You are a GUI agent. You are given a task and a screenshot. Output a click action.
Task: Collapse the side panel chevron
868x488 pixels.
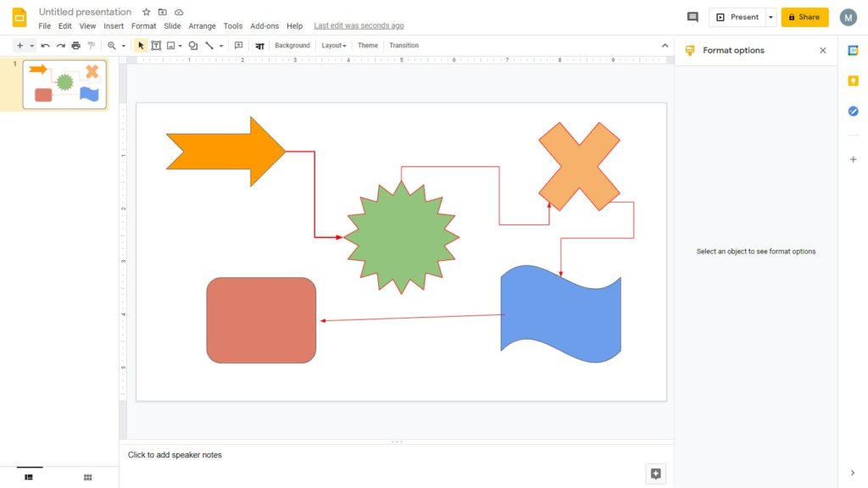[853, 473]
